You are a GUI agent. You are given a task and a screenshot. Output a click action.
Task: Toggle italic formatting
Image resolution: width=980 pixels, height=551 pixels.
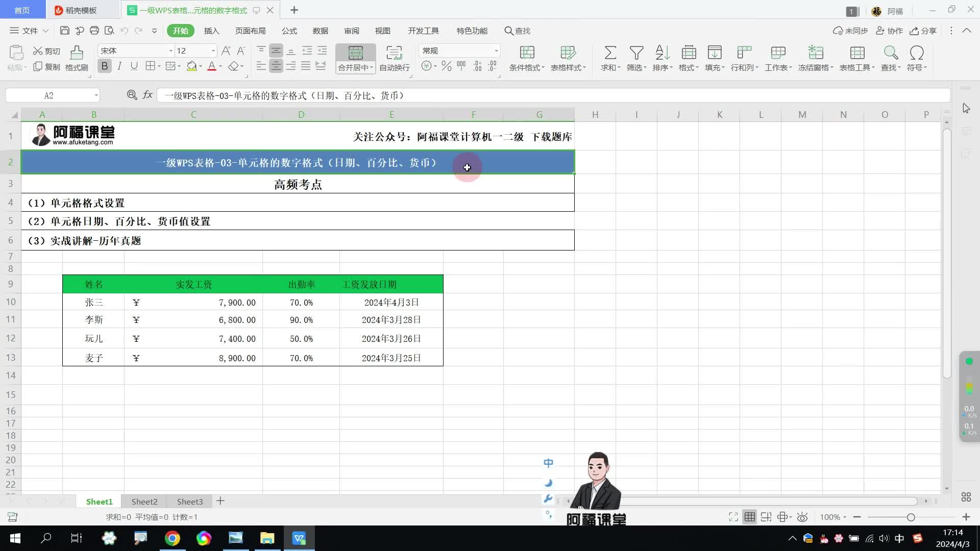pos(119,66)
